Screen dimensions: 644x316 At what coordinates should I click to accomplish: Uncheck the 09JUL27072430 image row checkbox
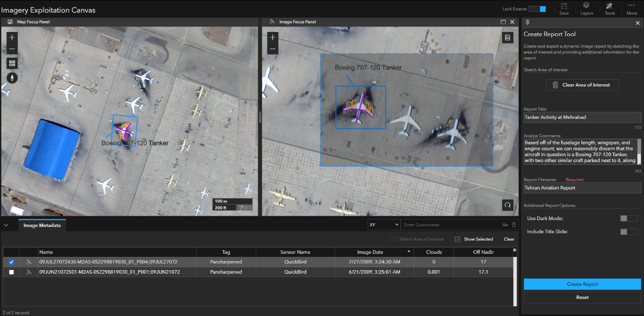[x=11, y=262]
